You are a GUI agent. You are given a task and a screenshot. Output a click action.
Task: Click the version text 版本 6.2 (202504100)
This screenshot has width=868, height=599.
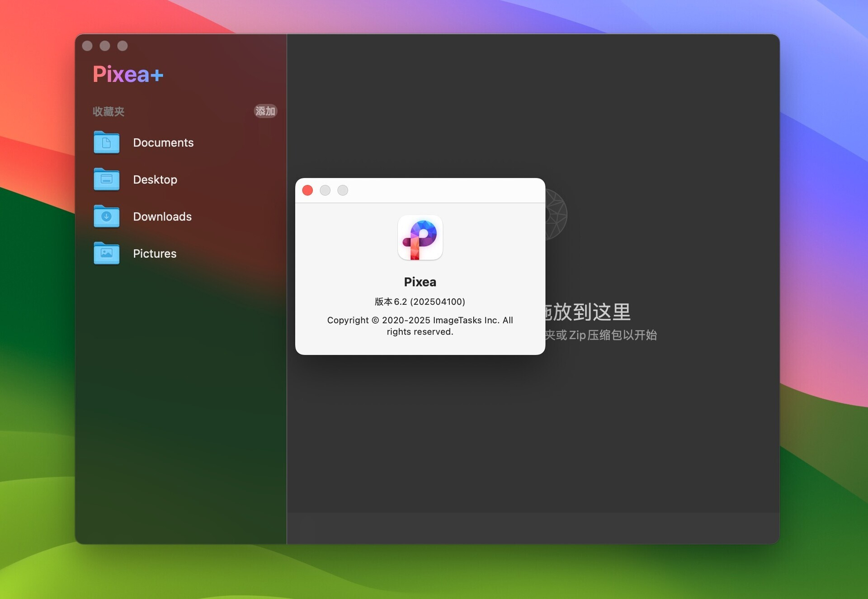point(420,302)
